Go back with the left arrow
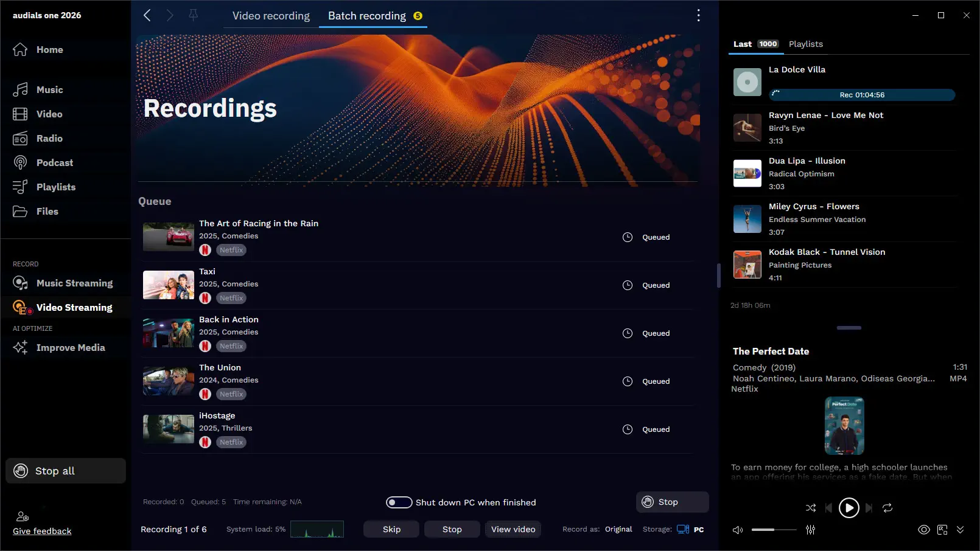The height and width of the screenshot is (551, 980). 147,15
